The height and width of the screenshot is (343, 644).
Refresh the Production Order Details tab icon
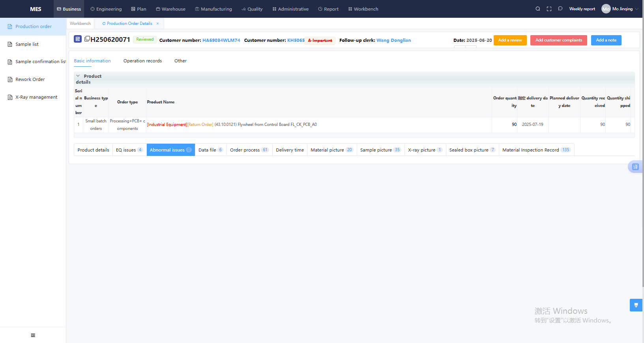(x=104, y=24)
